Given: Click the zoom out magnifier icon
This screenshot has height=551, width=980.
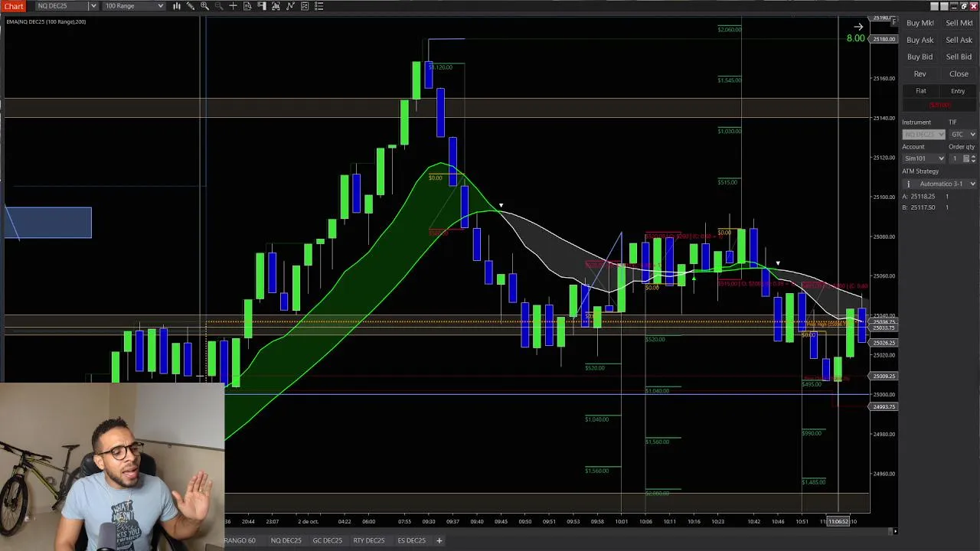Looking at the screenshot, I should click(219, 6).
